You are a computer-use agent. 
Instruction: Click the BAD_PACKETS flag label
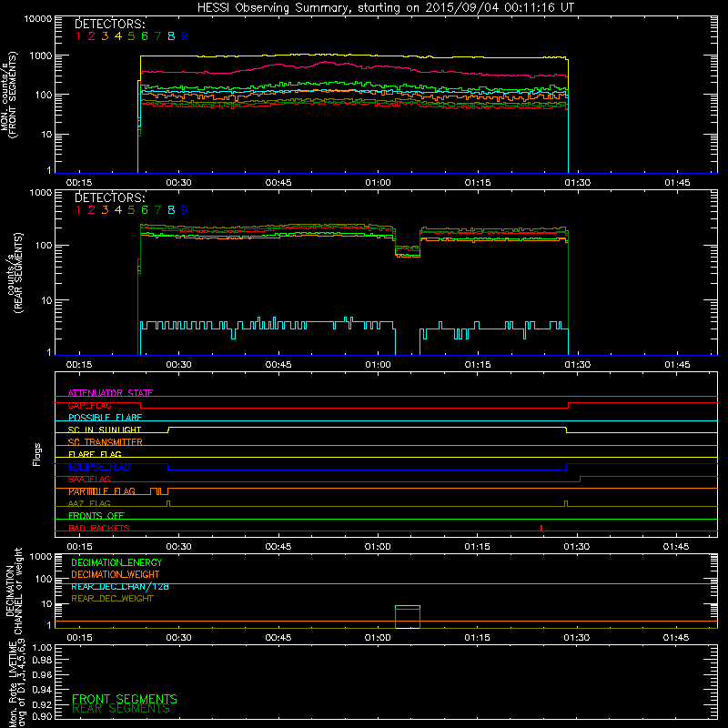tap(99, 528)
